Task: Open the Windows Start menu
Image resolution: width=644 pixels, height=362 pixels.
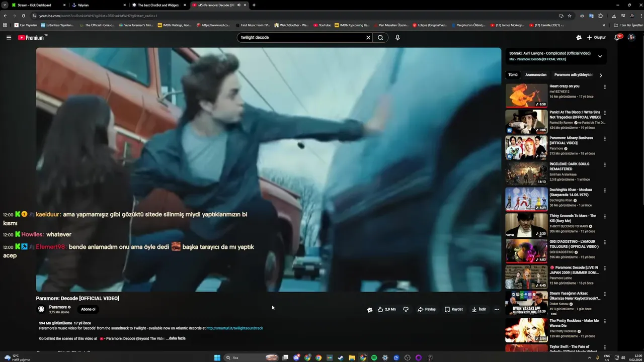Action: tap(217, 357)
